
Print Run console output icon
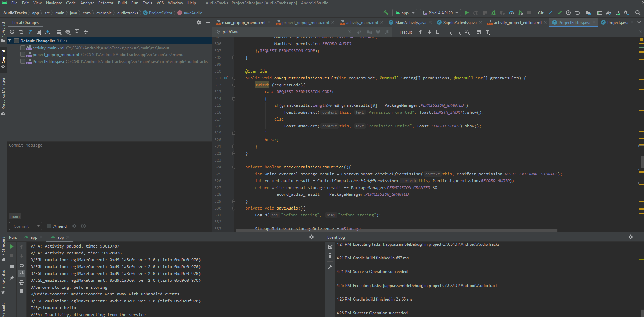[22, 282]
